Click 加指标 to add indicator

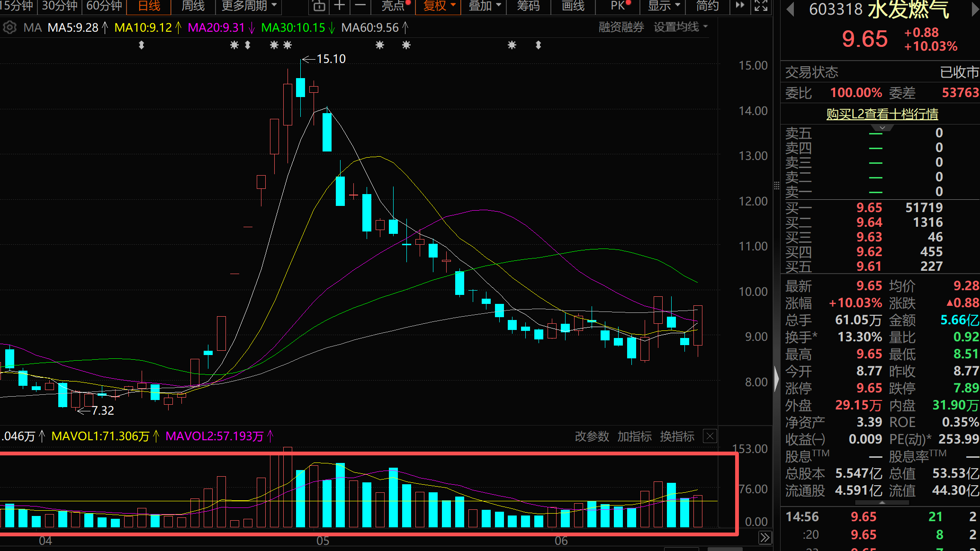pos(634,436)
